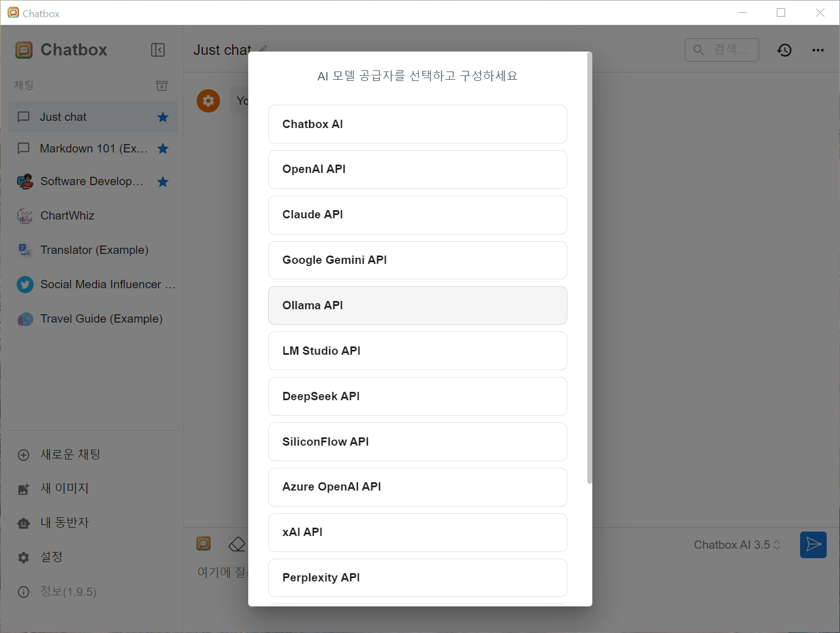Choose Azure OpenAI API from the list

pos(418,487)
